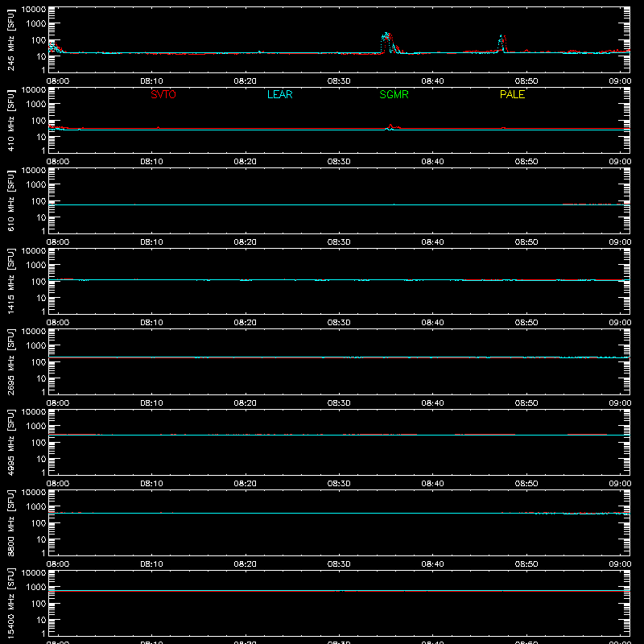Viewport: 644px width, 644px height.
Task: Click the 10000 tick label on 245 MHz axis
Action: click(34, 10)
